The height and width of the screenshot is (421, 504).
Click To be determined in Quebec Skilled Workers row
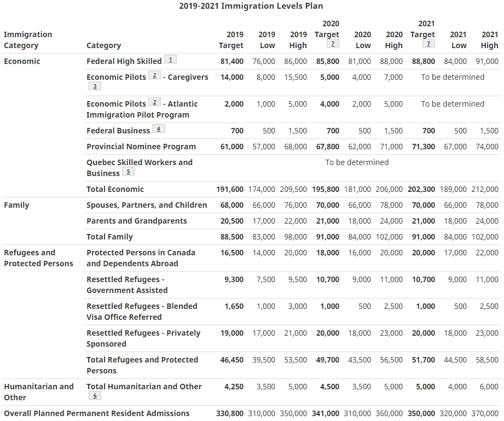click(357, 162)
